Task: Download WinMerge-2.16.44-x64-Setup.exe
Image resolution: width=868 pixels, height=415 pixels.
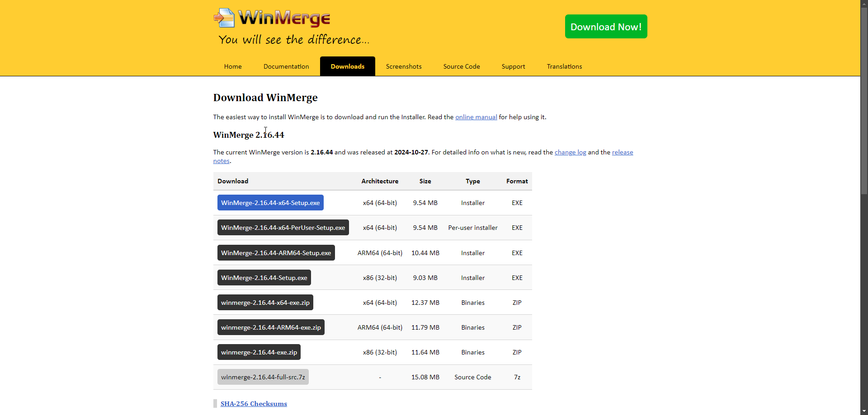Action: click(270, 203)
